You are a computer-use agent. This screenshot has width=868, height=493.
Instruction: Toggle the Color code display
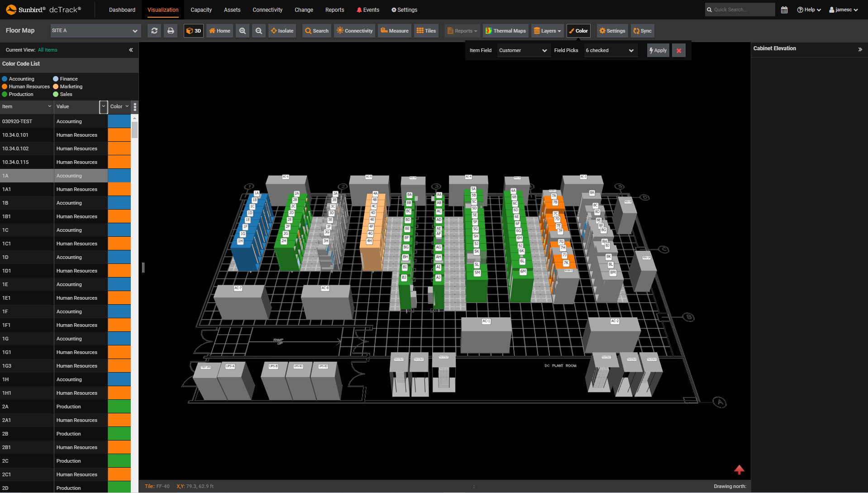[578, 31]
